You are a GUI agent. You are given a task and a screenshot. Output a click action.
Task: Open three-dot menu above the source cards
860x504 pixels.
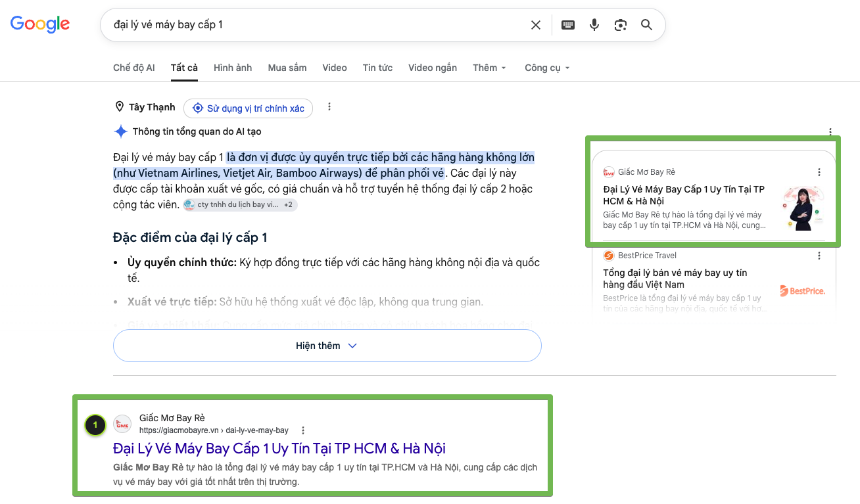[830, 131]
